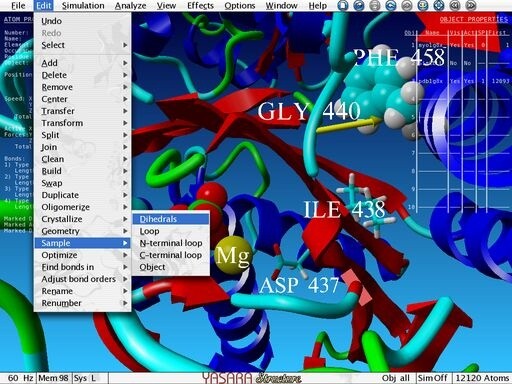Image resolution: width=512 pixels, height=384 pixels.
Task: Click the Open file toolbar icon
Action: click(x=359, y=6)
